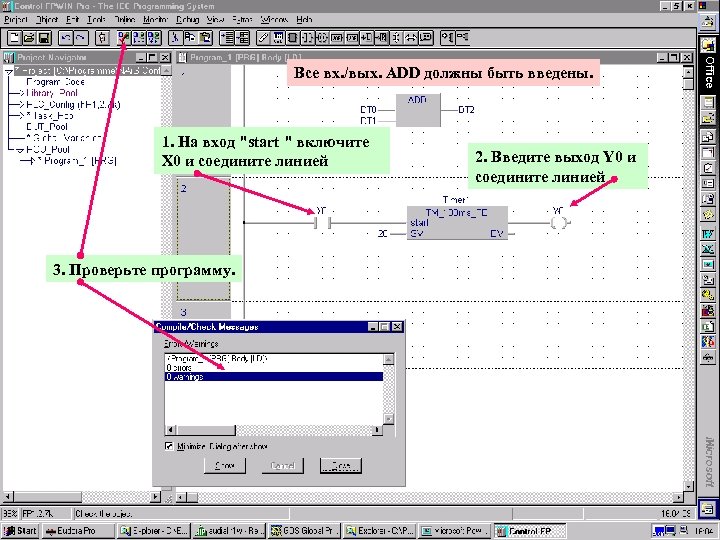This screenshot has height=540, width=720.
Task: Select the contact insert toolbar icon
Action: pos(307,38)
